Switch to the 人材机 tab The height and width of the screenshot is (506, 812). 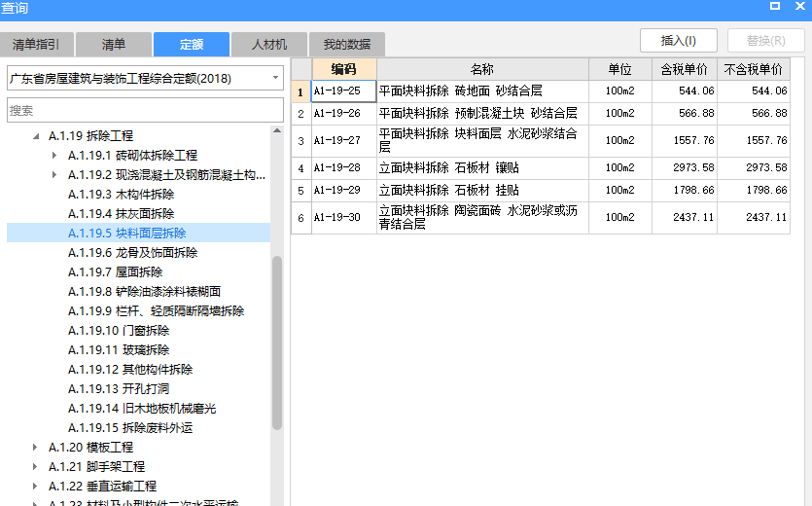(268, 45)
